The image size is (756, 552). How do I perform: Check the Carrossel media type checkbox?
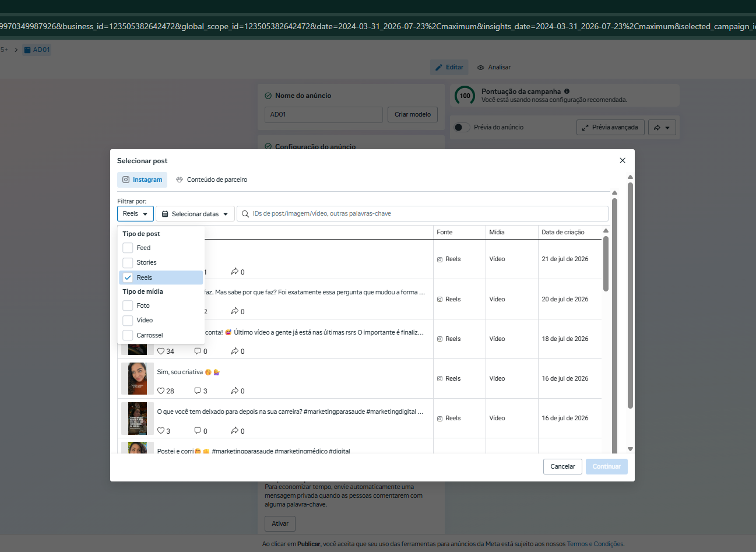(x=128, y=335)
